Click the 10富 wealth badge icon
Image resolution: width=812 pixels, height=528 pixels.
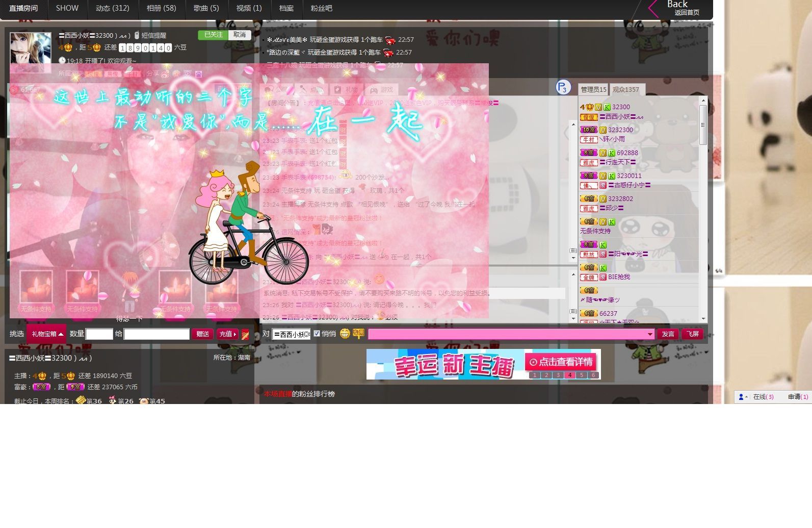point(589,130)
